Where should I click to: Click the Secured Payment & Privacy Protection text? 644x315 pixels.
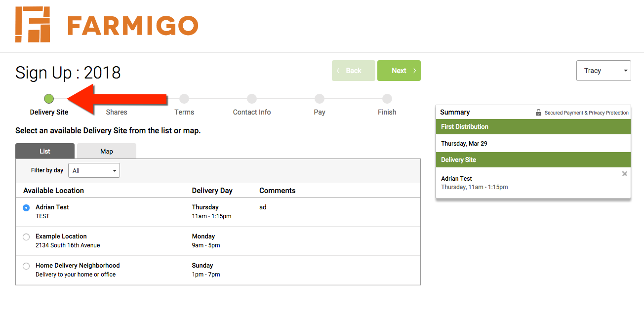(587, 113)
